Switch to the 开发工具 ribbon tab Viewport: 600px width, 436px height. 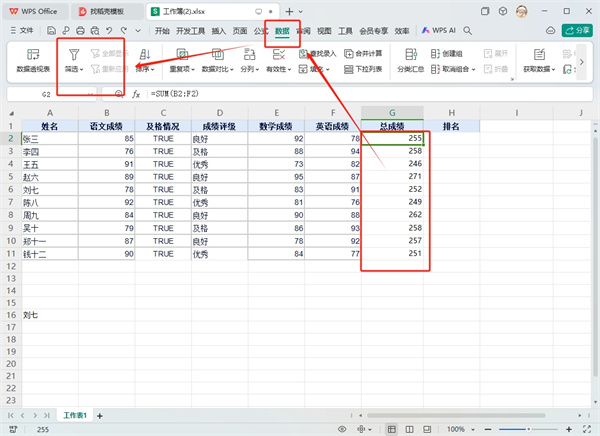(191, 31)
